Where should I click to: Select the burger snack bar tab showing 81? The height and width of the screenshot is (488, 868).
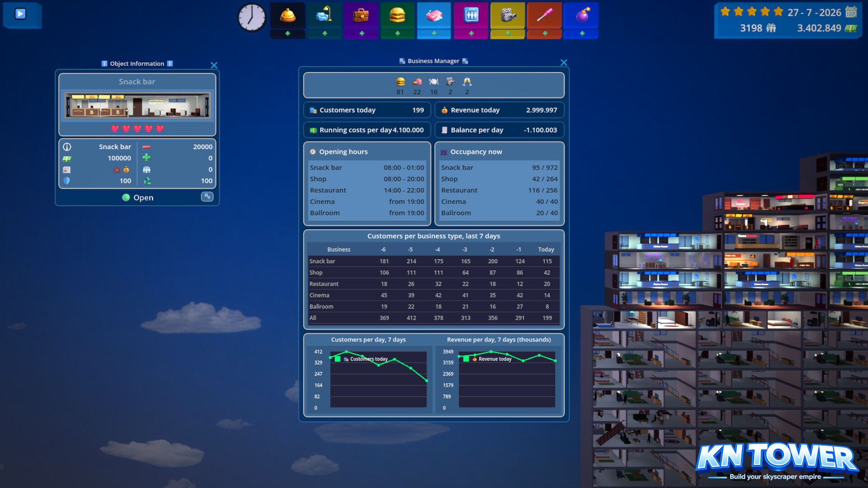pyautogui.click(x=401, y=85)
